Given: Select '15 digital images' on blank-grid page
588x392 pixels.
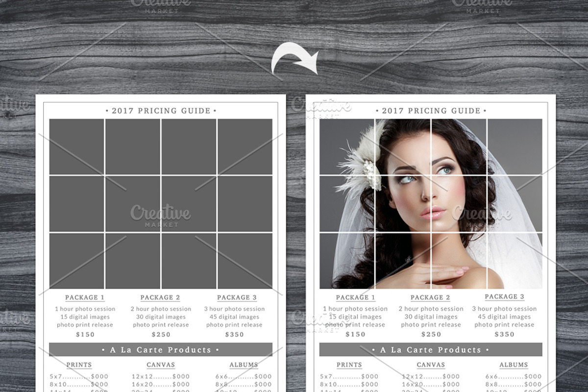Looking at the screenshot, I should 85,317.
